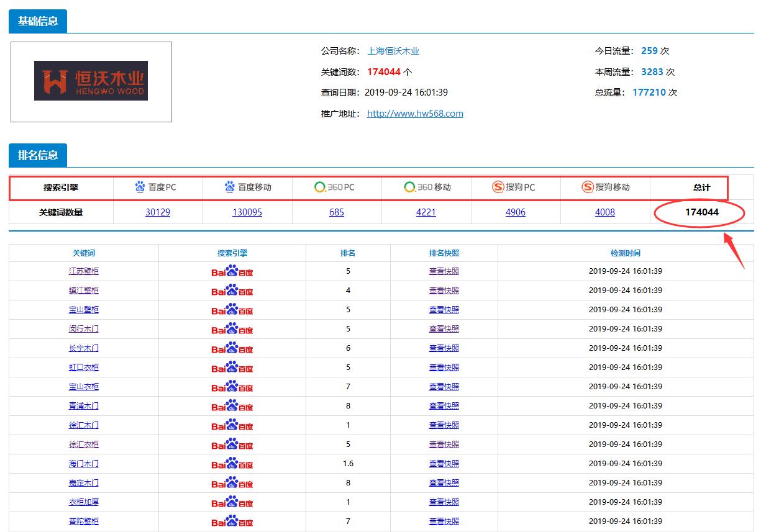Screen dimensions: 761x532
Task: Open the 闵行木门 keyword link
Action: pyautogui.click(x=84, y=329)
